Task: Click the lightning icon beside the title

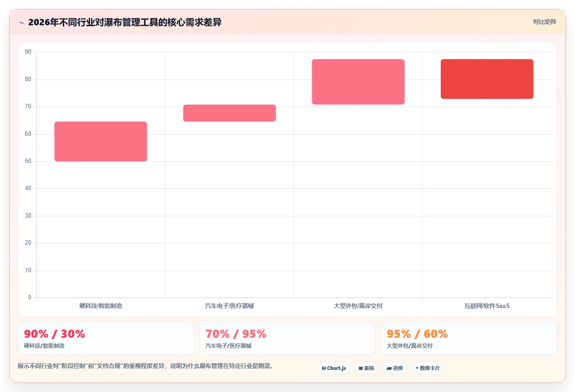Action: tap(21, 22)
